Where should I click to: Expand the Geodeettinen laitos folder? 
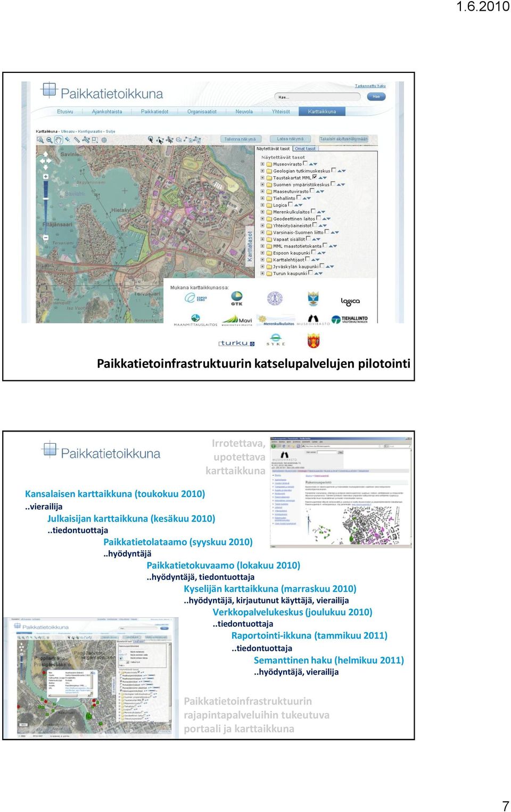262,219
